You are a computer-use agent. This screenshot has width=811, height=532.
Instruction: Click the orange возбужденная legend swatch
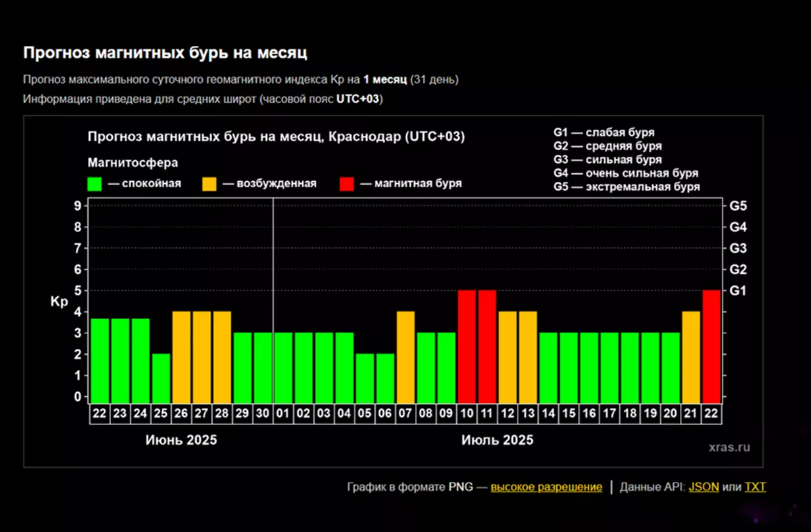pyautogui.click(x=210, y=184)
